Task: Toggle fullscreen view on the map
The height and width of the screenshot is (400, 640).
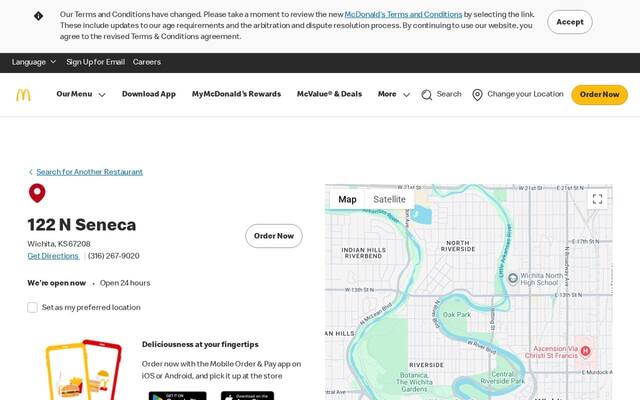Action: click(598, 199)
